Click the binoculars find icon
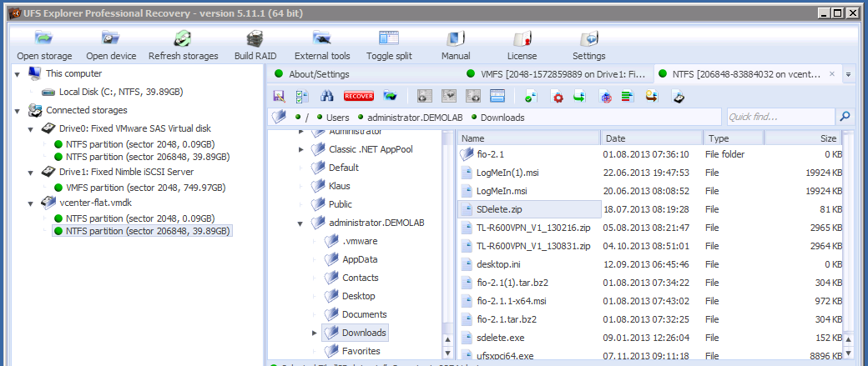 click(x=327, y=96)
